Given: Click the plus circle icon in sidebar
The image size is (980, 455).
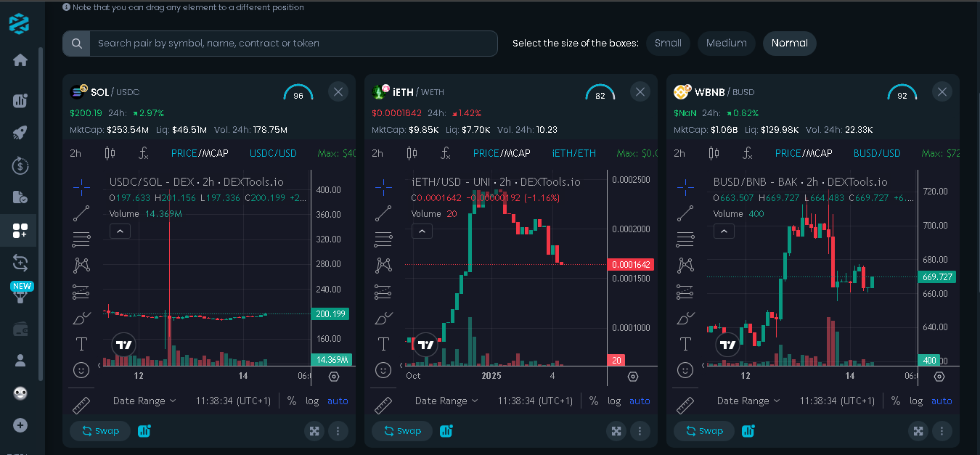Looking at the screenshot, I should tap(20, 425).
